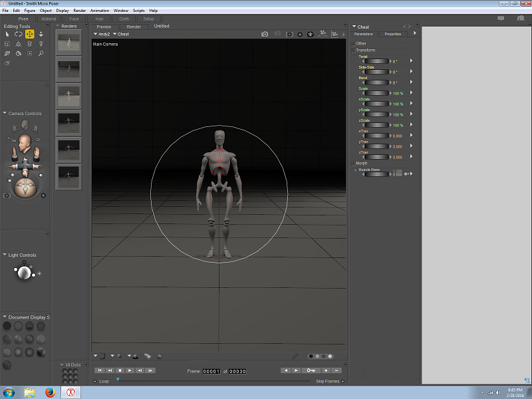Click the light control sphere
Viewport: 532px width, 399px height.
(x=24, y=273)
